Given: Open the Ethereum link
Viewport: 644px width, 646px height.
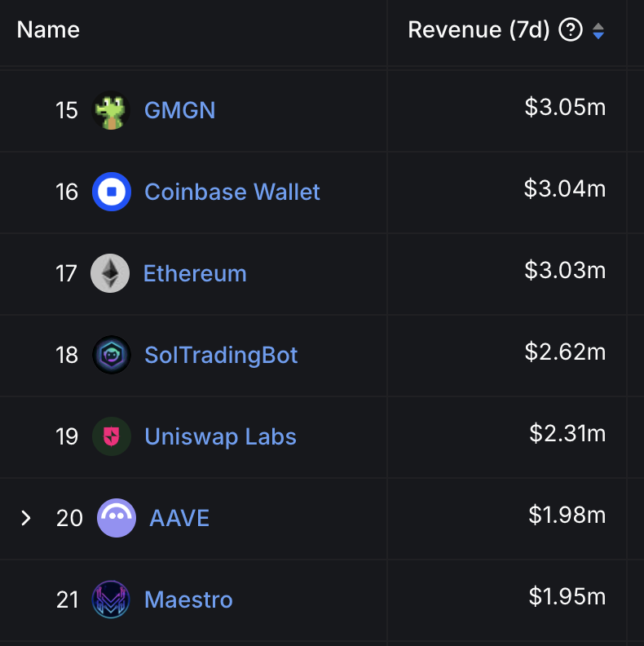Looking at the screenshot, I should click(195, 273).
